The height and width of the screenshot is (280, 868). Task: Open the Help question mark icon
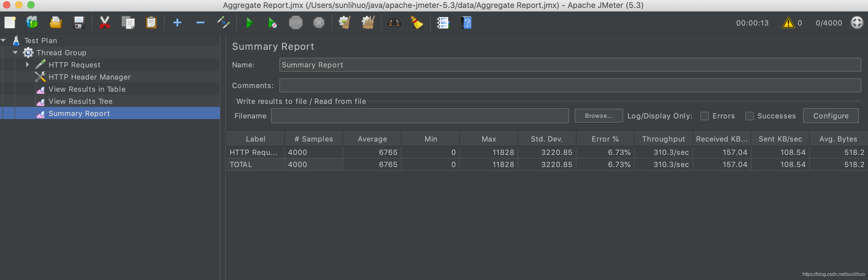click(x=466, y=23)
